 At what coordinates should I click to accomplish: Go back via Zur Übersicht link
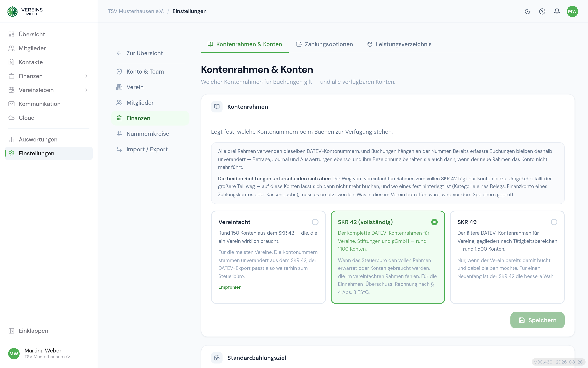point(150,53)
